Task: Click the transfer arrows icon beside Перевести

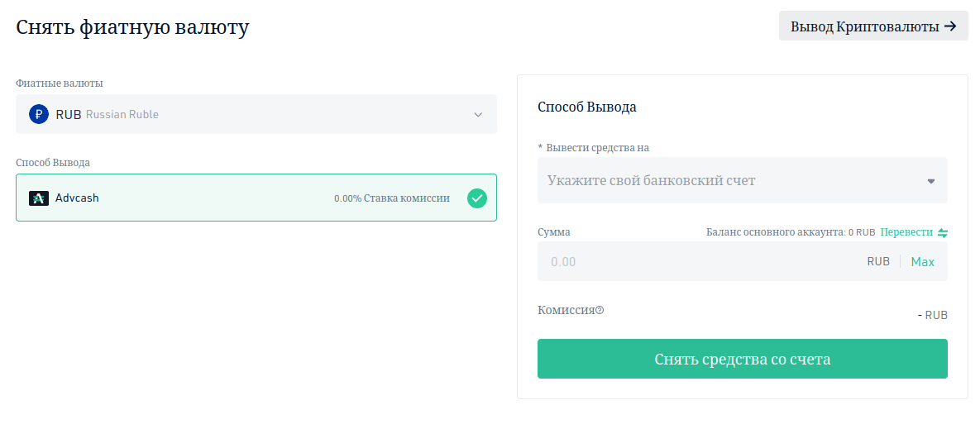Action: (x=943, y=233)
